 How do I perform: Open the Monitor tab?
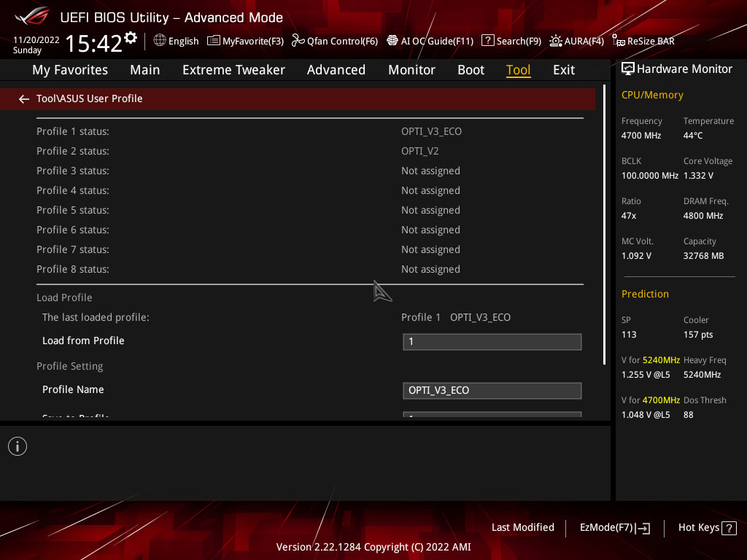(411, 70)
